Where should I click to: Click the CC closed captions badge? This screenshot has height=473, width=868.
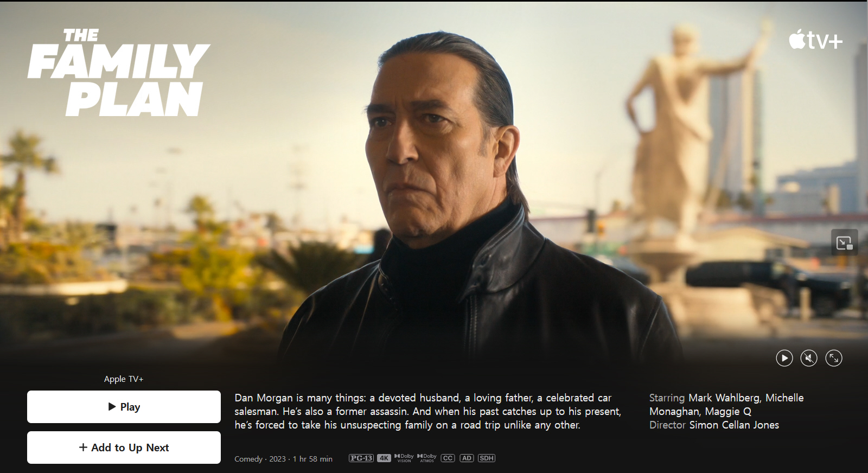(x=448, y=458)
